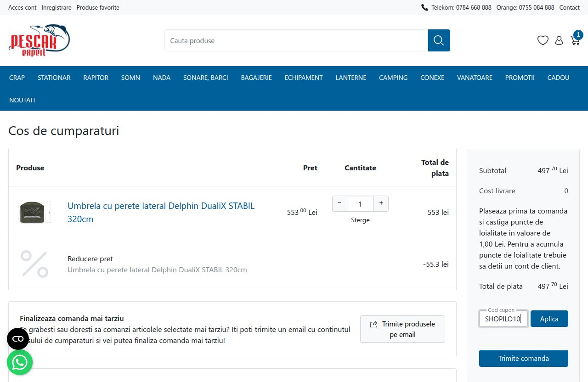Viewport: 588px width, 382px height.
Task: Focus the Cauta produse search field
Action: tap(296, 40)
